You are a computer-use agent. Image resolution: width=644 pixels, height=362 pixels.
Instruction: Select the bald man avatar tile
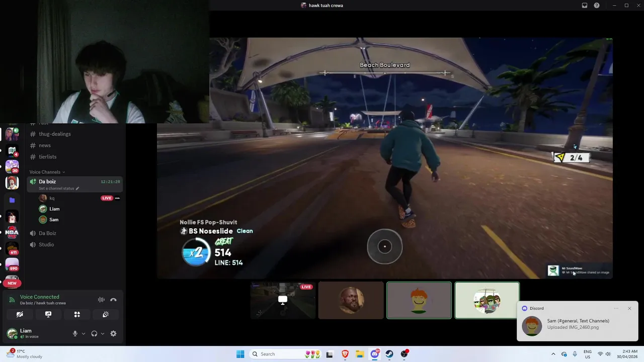351,300
